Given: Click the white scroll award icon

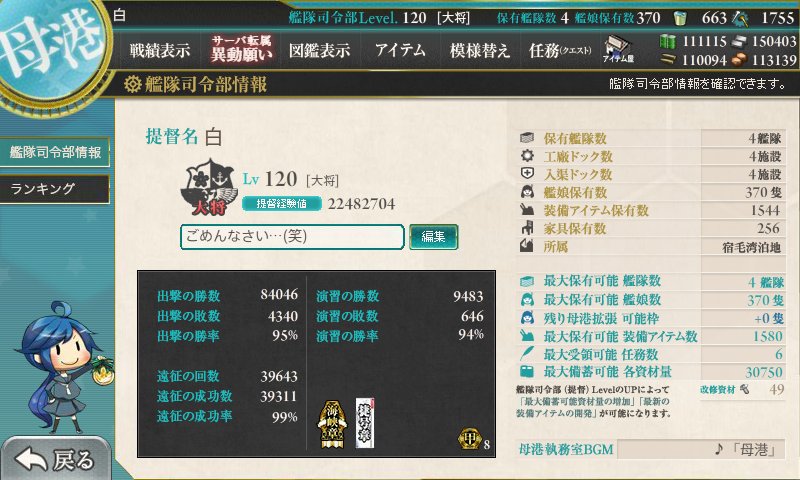Looking at the screenshot, I should coord(365,423).
